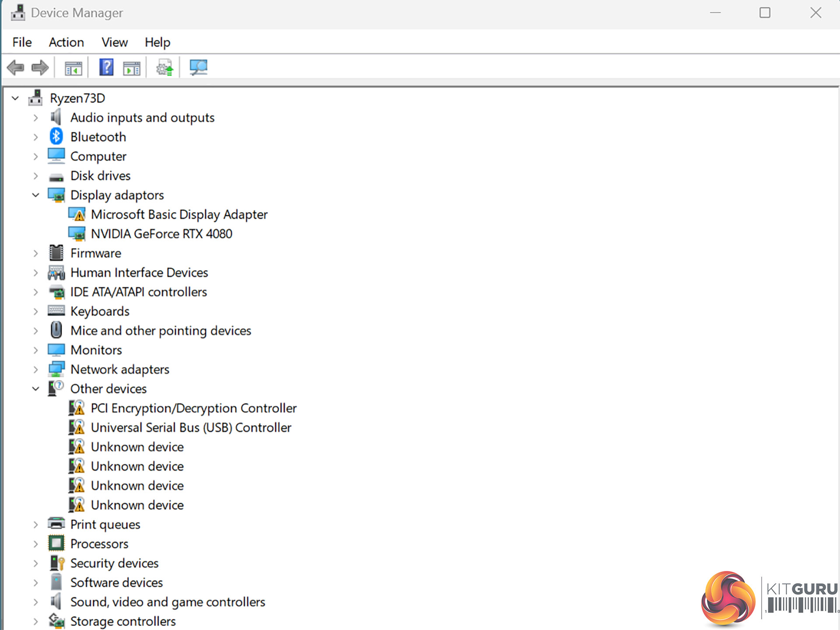The width and height of the screenshot is (840, 630).
Task: Click the blue Help question-mark icon
Action: [x=106, y=67]
